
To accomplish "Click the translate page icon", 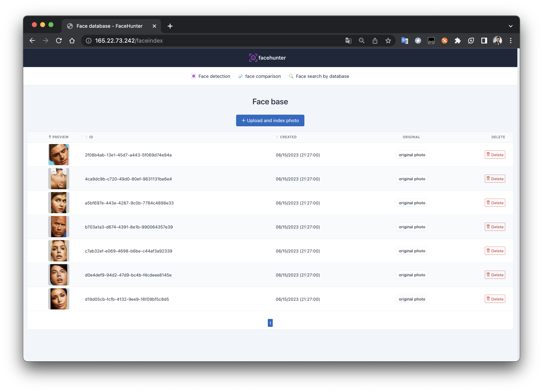I will 348,41.
